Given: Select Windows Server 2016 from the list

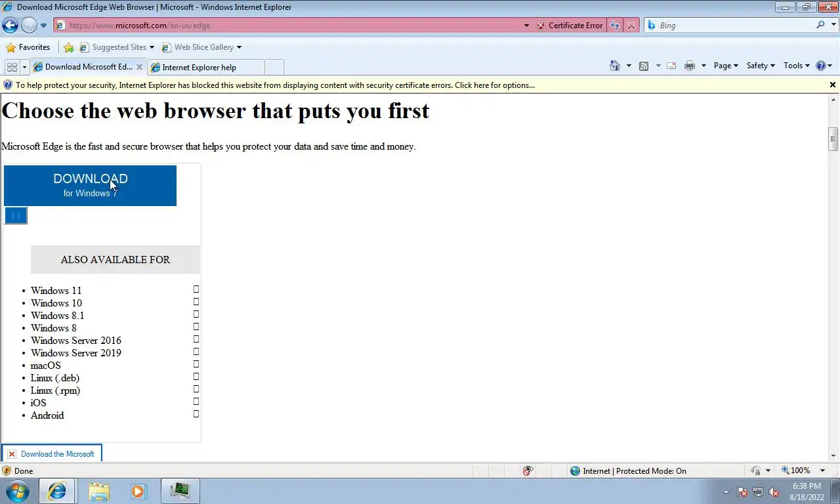Looking at the screenshot, I should pos(76,341).
